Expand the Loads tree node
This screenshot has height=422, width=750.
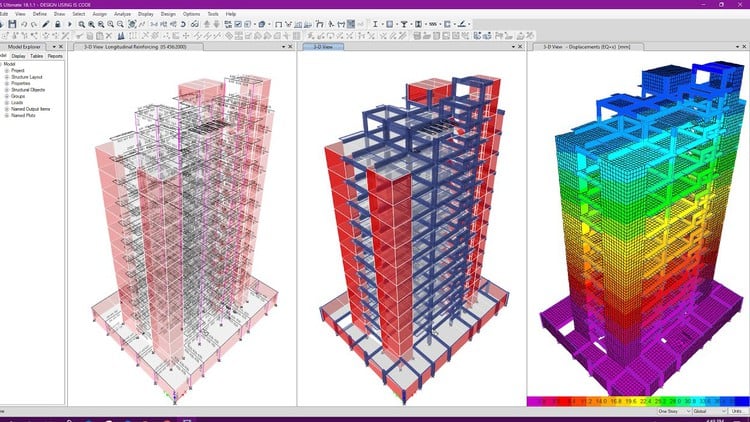(7, 102)
